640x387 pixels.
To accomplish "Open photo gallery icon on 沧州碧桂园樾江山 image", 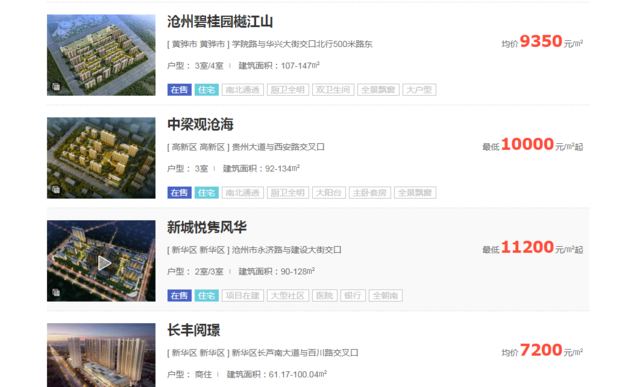I will 56,87.
